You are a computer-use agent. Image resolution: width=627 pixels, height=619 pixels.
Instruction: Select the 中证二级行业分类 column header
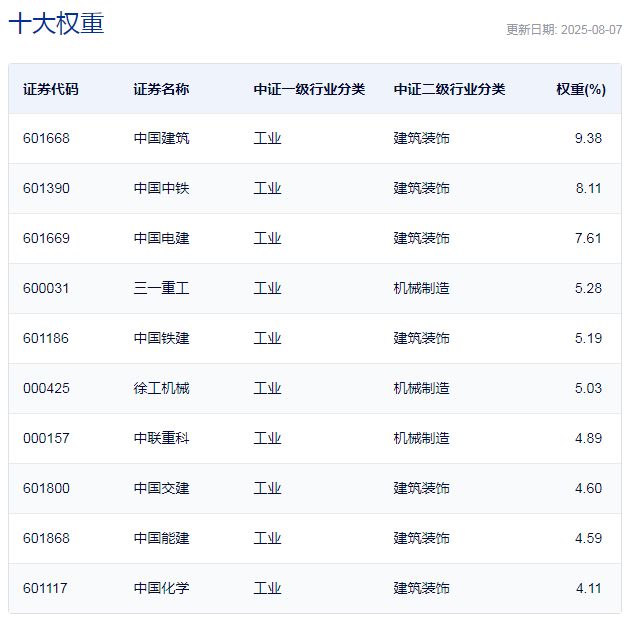point(449,89)
